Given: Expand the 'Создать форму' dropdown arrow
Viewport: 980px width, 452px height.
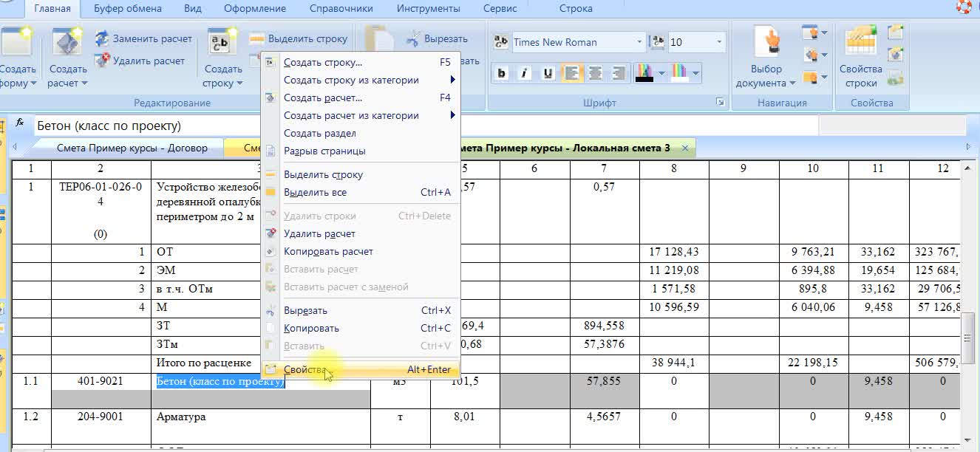Looking at the screenshot, I should (33, 83).
